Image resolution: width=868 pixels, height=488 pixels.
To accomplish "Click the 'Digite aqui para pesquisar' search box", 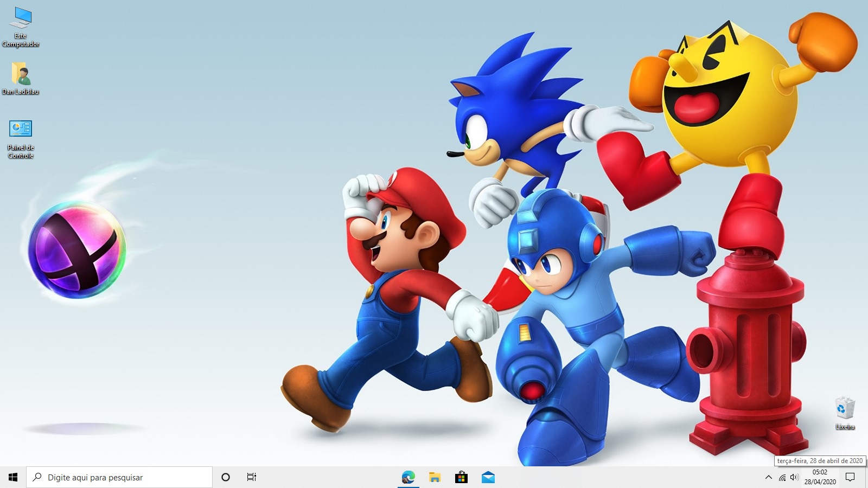I will click(125, 477).
